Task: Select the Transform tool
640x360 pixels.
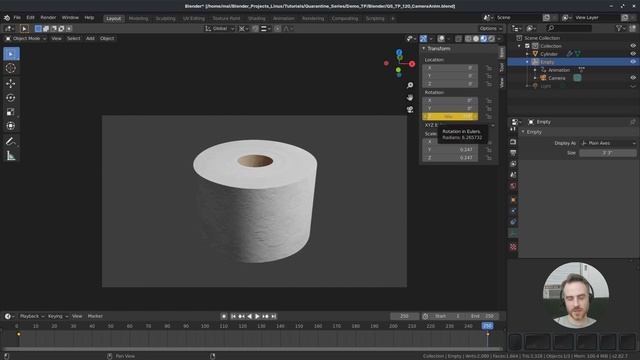Action: [11, 126]
